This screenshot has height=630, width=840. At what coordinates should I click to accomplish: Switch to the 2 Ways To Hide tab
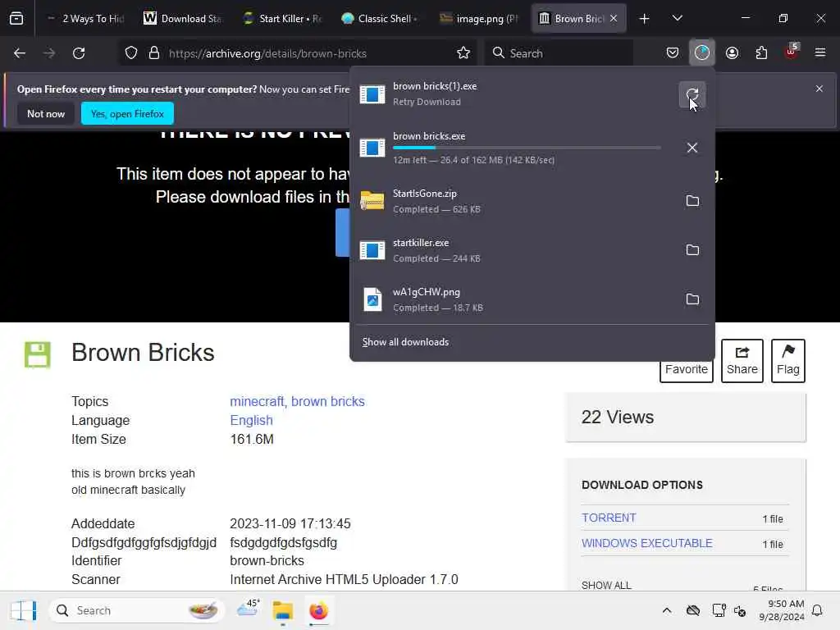pos(85,19)
